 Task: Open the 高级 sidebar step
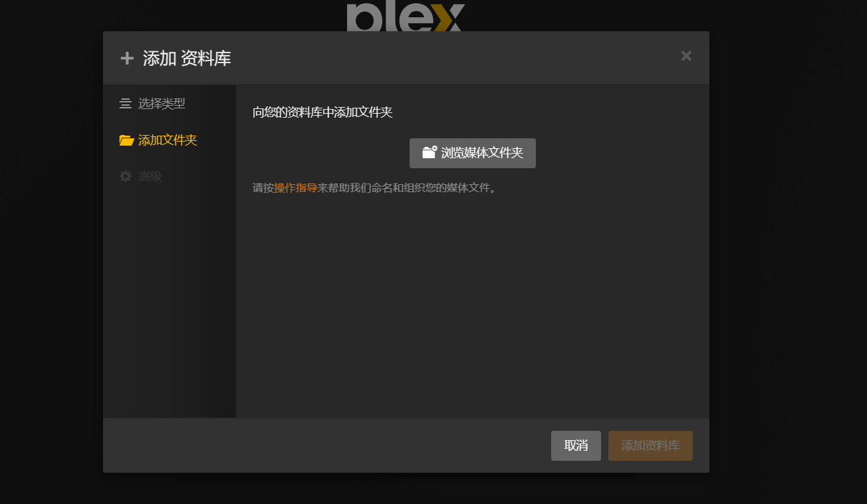point(141,177)
